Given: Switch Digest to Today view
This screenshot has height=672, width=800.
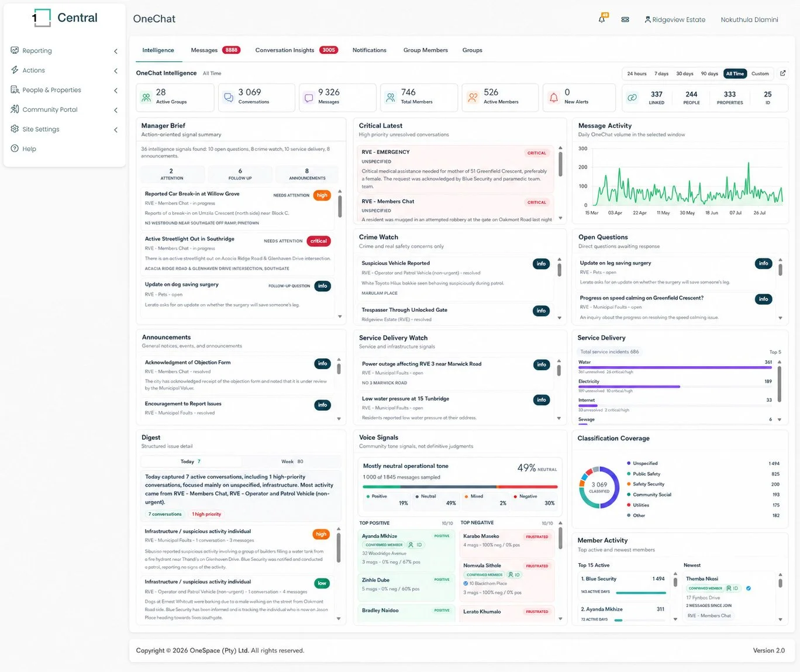Looking at the screenshot, I should click(191, 461).
